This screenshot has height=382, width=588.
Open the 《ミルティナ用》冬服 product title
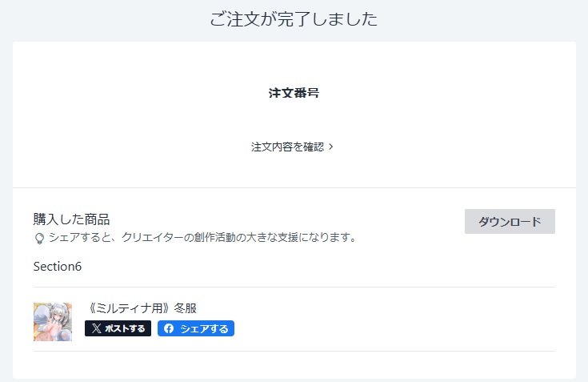tap(141, 308)
